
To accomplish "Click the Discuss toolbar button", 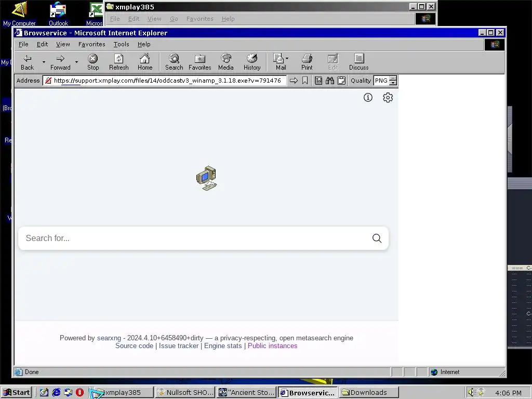I will (358, 62).
